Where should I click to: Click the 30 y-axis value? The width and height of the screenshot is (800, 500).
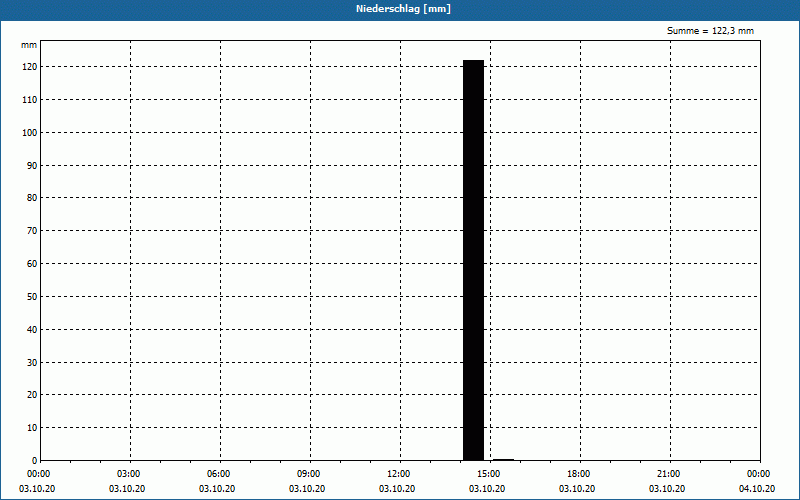point(32,363)
